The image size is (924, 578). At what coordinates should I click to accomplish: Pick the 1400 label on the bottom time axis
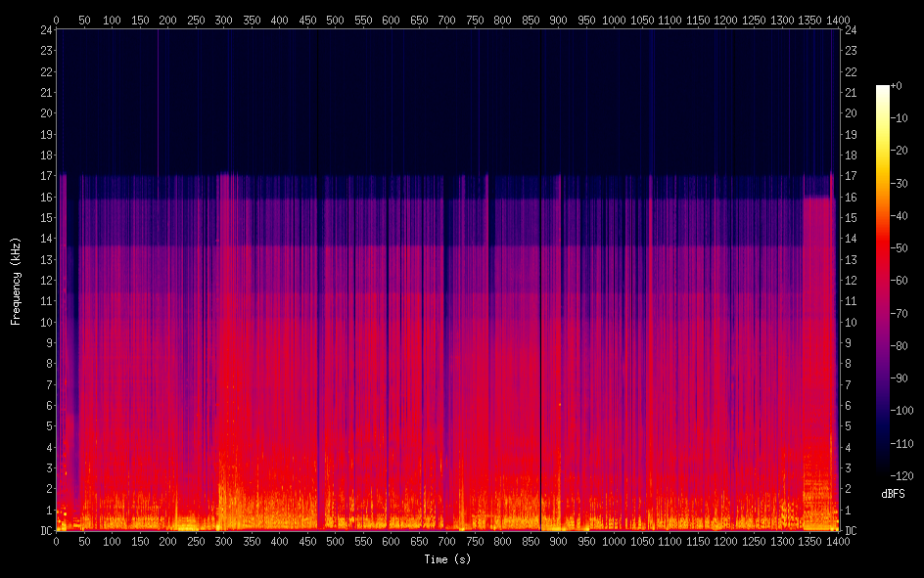tap(837, 541)
